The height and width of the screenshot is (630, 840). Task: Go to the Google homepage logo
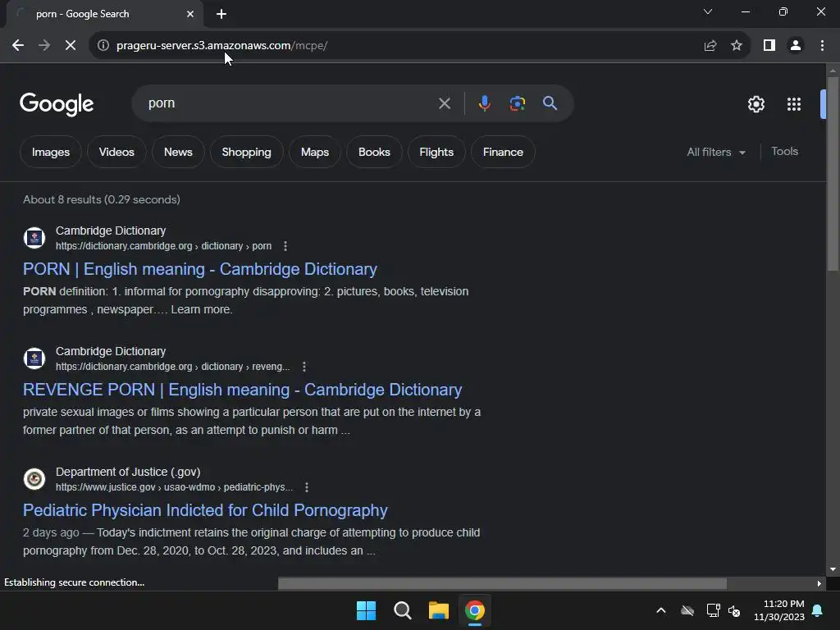pyautogui.click(x=57, y=104)
